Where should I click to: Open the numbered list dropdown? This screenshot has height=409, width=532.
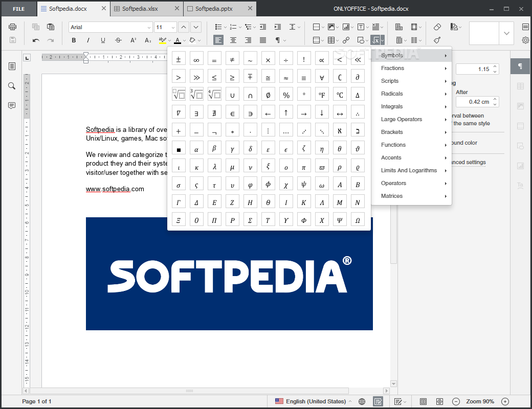240,27
